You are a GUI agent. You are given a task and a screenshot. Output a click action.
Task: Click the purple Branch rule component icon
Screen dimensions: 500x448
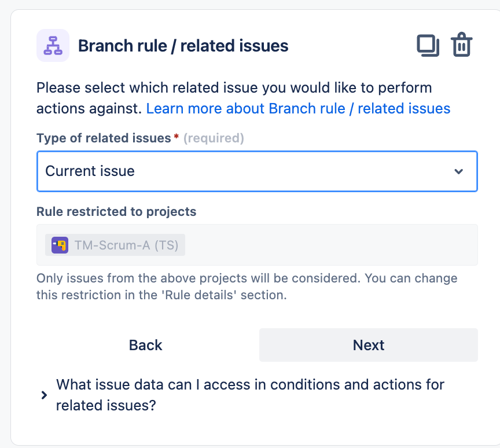(53, 45)
